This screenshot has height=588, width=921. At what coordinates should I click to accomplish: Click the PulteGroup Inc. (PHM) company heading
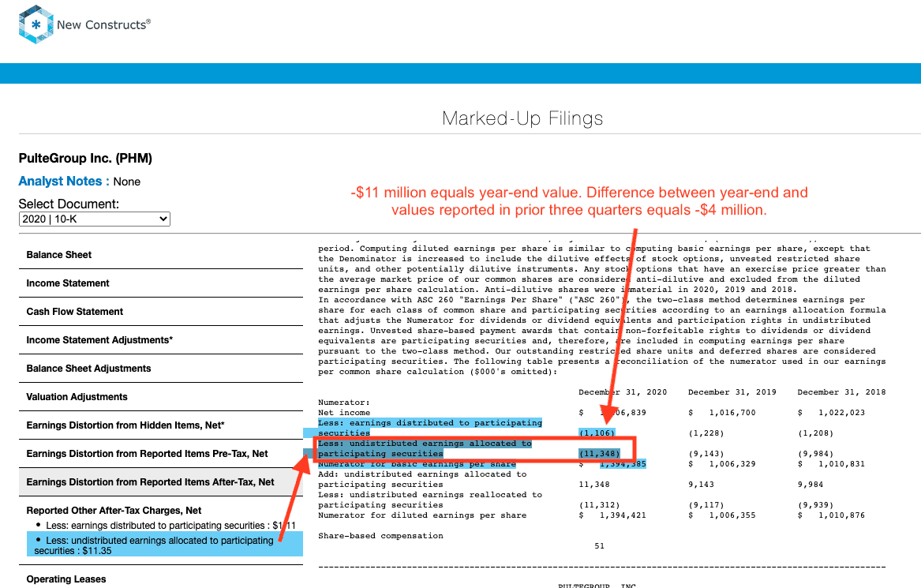pos(86,159)
